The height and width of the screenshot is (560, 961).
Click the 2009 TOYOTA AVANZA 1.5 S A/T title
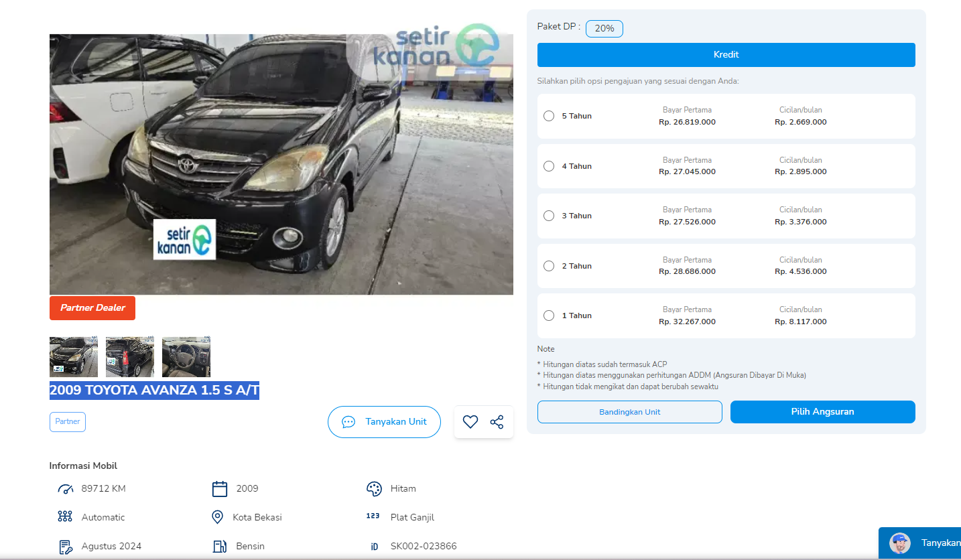click(154, 391)
